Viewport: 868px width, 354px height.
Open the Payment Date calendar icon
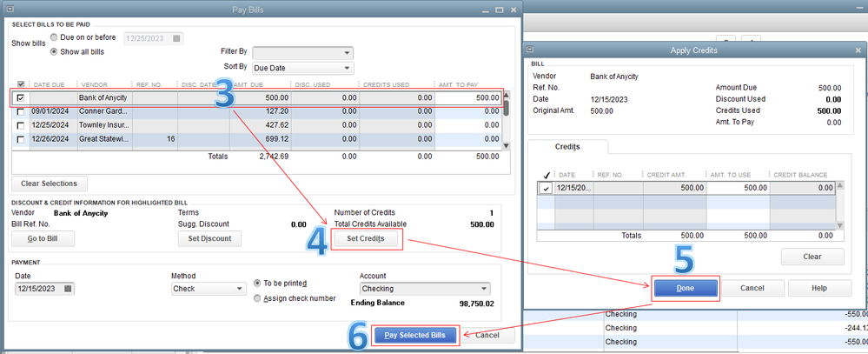point(68,289)
